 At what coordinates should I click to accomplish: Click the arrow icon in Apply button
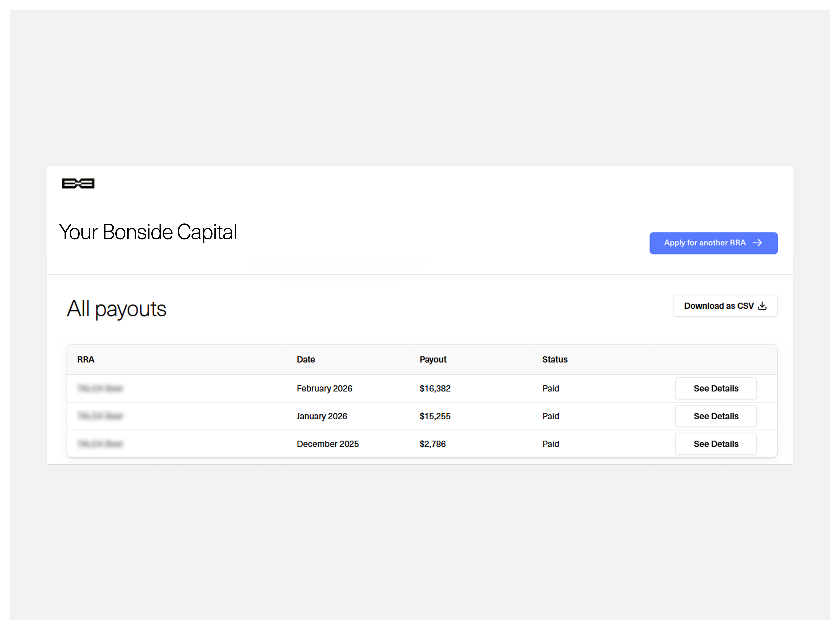click(x=757, y=243)
